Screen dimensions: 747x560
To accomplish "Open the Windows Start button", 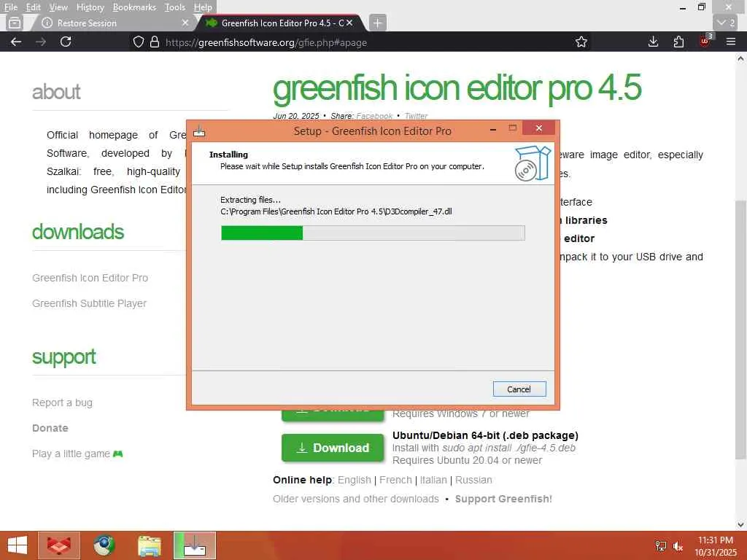I will 18,545.
